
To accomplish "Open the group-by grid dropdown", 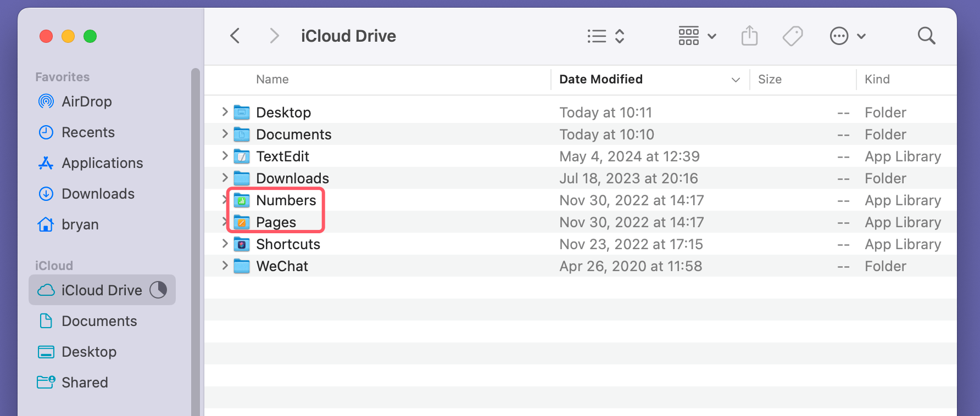I will tap(697, 36).
